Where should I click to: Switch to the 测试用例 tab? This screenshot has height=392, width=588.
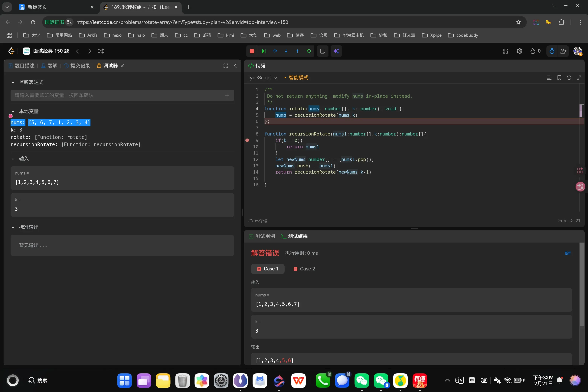[262, 236]
